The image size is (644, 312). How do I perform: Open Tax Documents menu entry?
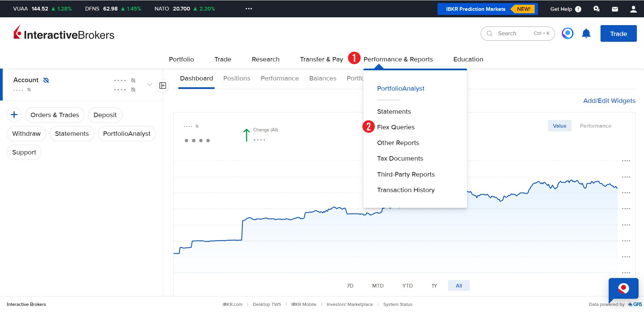pos(400,159)
